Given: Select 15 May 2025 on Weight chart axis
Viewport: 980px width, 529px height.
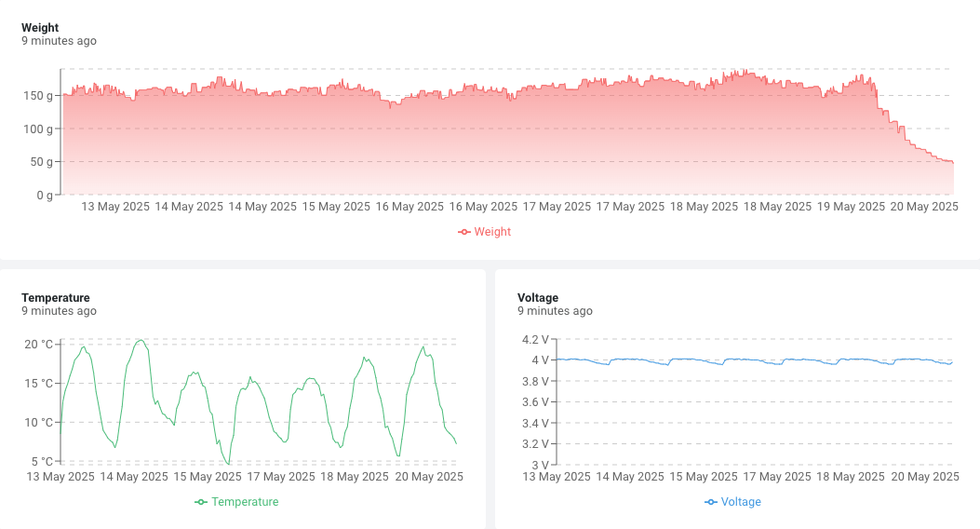Looking at the screenshot, I should click(x=336, y=207).
